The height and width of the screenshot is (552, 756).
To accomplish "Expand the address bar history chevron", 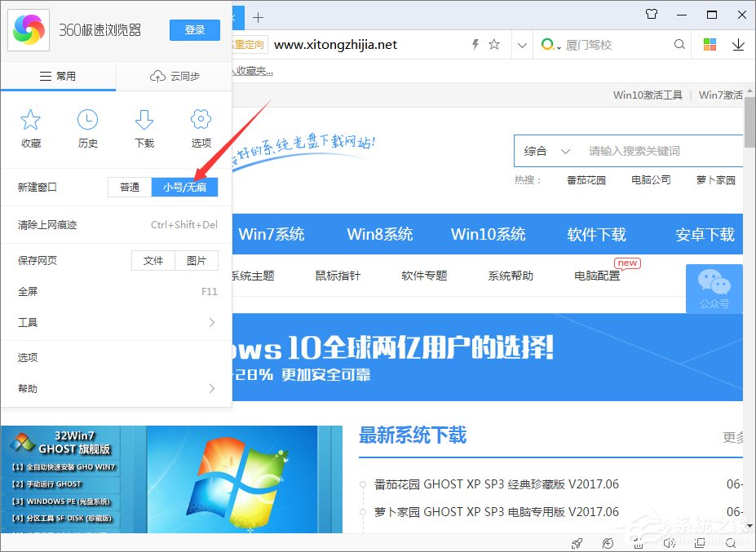I will click(x=522, y=45).
